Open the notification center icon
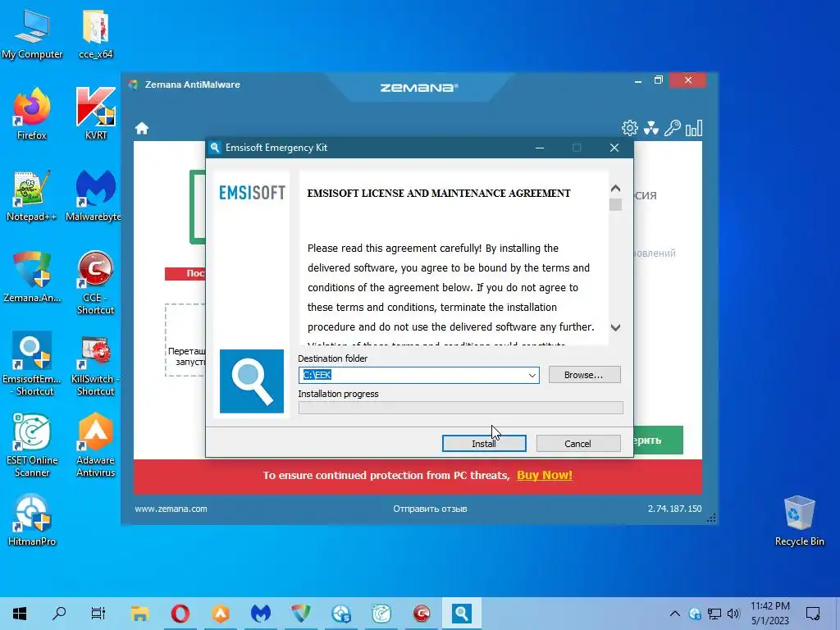This screenshot has height=630, width=840. [813, 614]
